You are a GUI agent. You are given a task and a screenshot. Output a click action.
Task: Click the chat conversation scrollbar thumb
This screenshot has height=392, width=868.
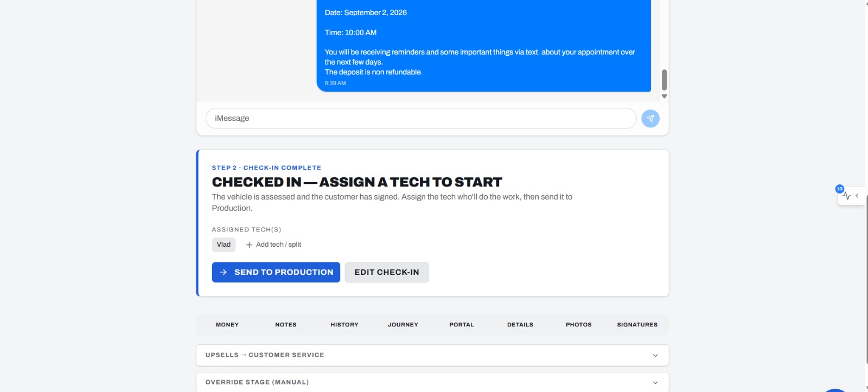[x=664, y=80]
